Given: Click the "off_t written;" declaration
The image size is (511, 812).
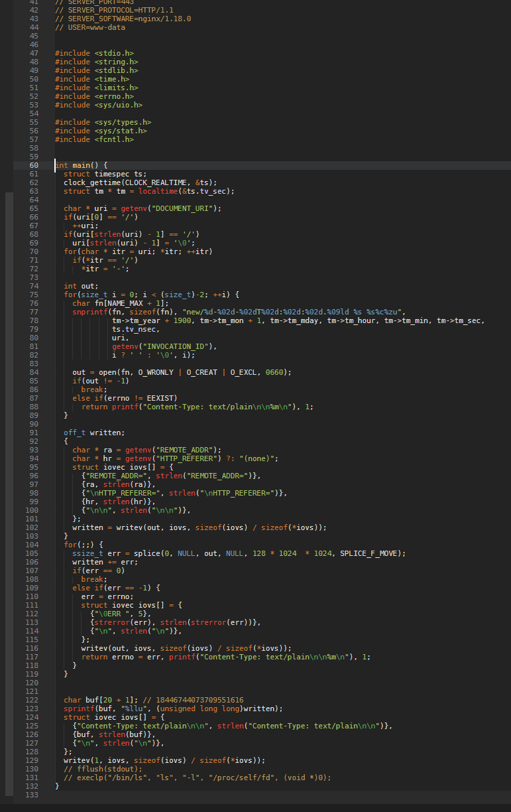Looking at the screenshot, I should (94, 433).
